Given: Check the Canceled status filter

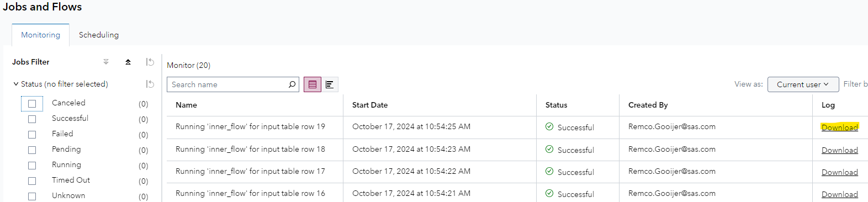Looking at the screenshot, I should (32, 103).
